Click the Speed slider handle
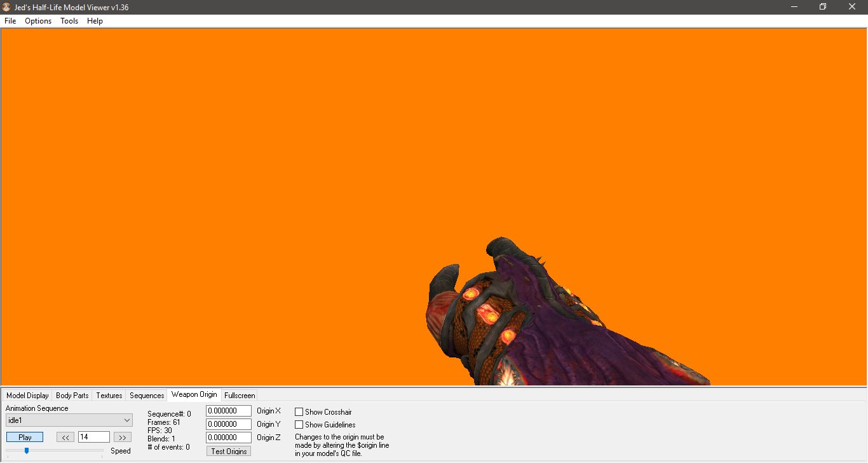868x463 pixels. pyautogui.click(x=26, y=450)
